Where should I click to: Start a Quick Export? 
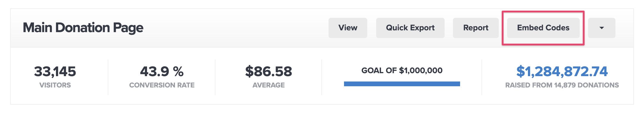coord(410,28)
